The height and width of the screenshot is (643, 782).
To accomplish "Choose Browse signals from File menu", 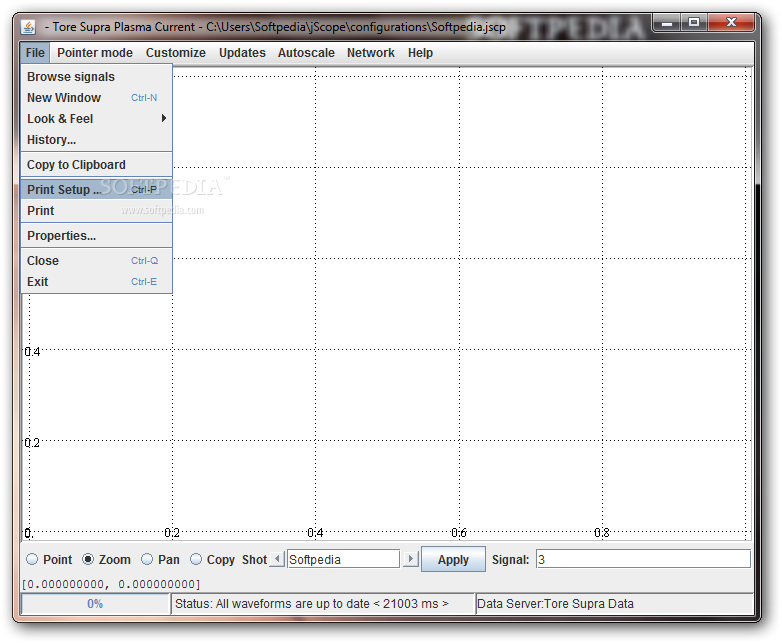I will 96,77.
